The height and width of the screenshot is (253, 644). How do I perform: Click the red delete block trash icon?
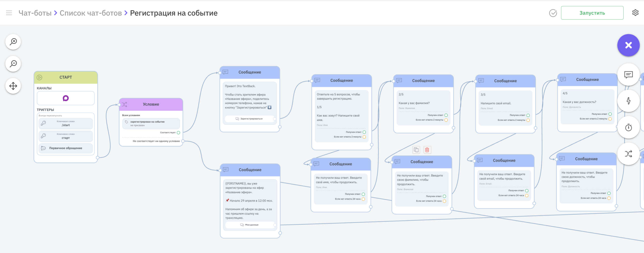[427, 150]
